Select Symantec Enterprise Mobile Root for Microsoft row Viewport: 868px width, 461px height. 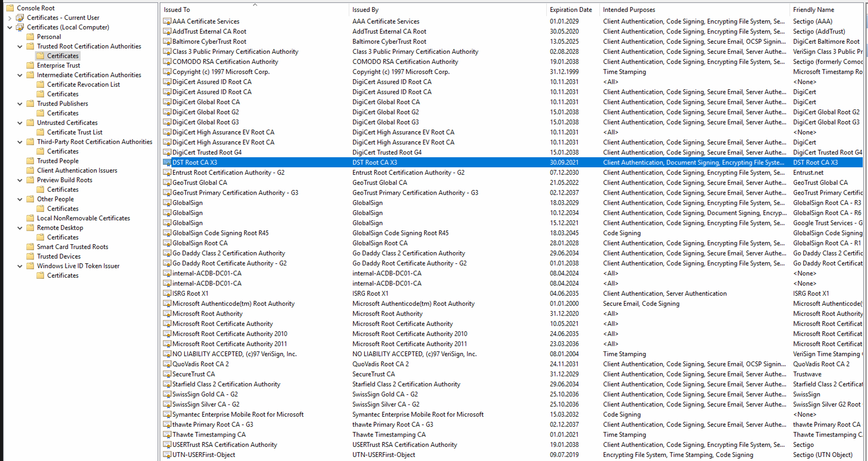coord(512,415)
